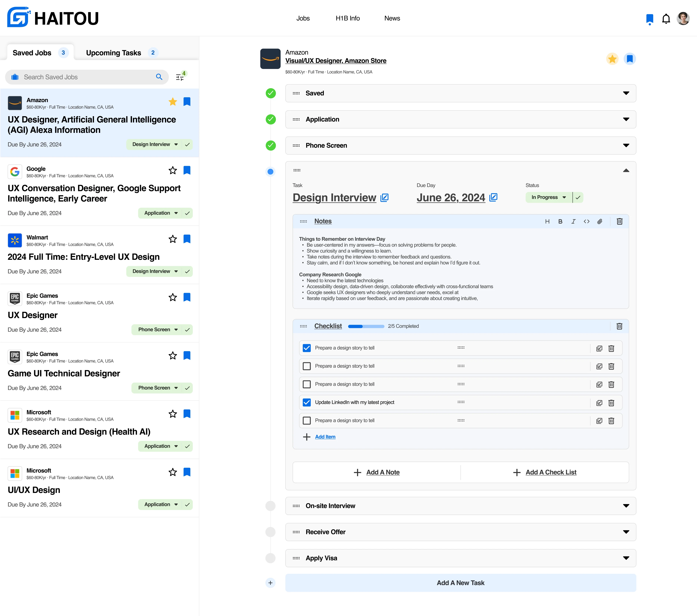The height and width of the screenshot is (616, 697).
Task: Click the plus icon beside Add A New Task
Action: pos(270,583)
